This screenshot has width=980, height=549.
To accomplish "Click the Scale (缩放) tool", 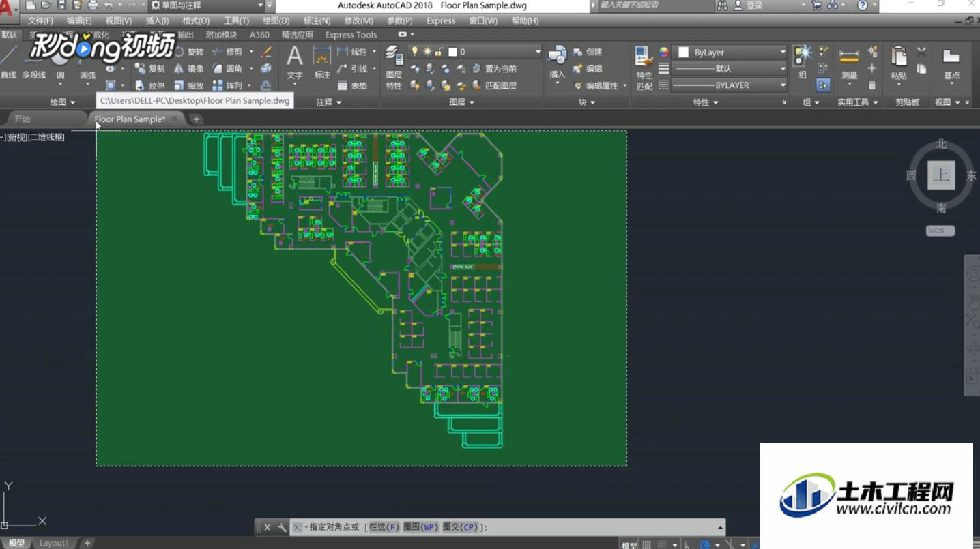I will pos(188,86).
